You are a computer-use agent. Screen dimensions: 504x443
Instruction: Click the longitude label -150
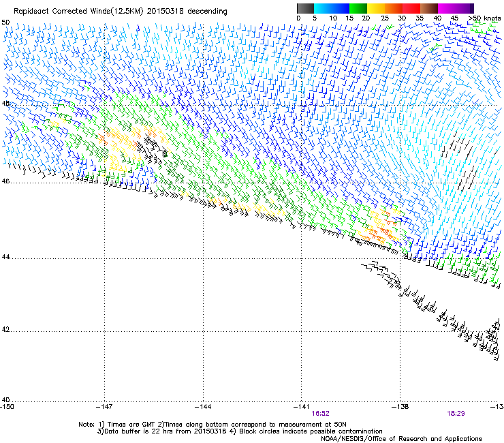(x=7, y=407)
